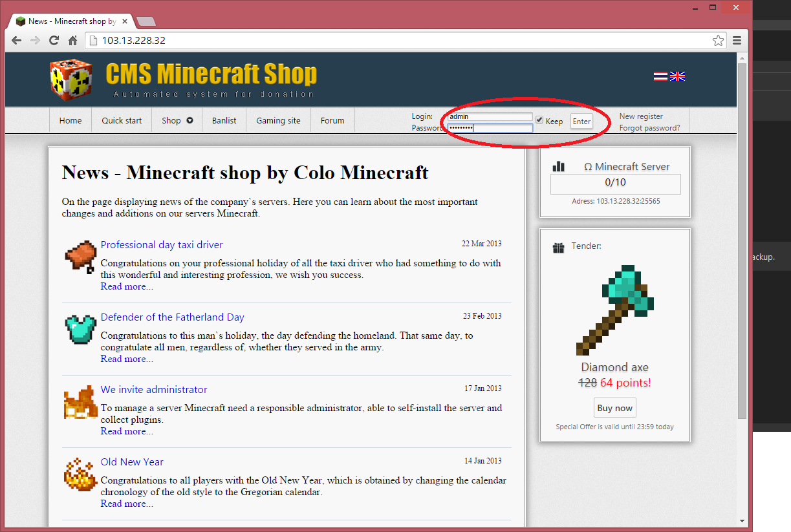
Task: Open Chrome hamburger menu
Action: click(737, 40)
